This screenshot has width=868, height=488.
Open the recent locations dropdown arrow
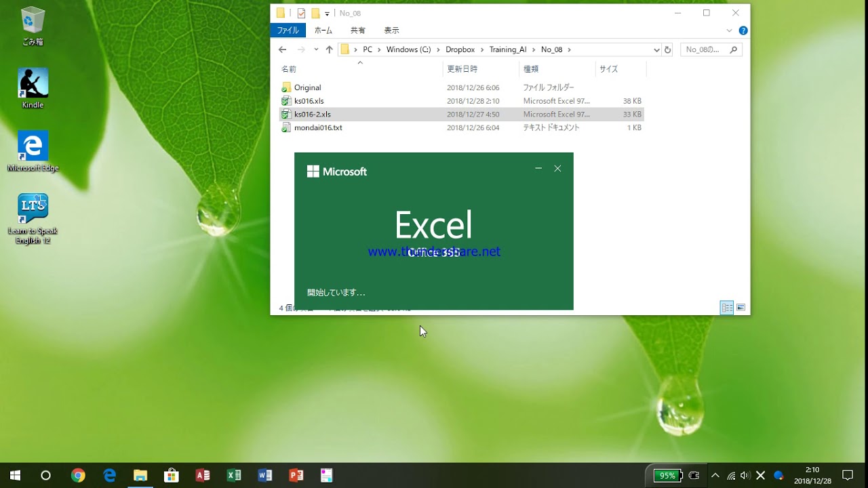(x=316, y=49)
